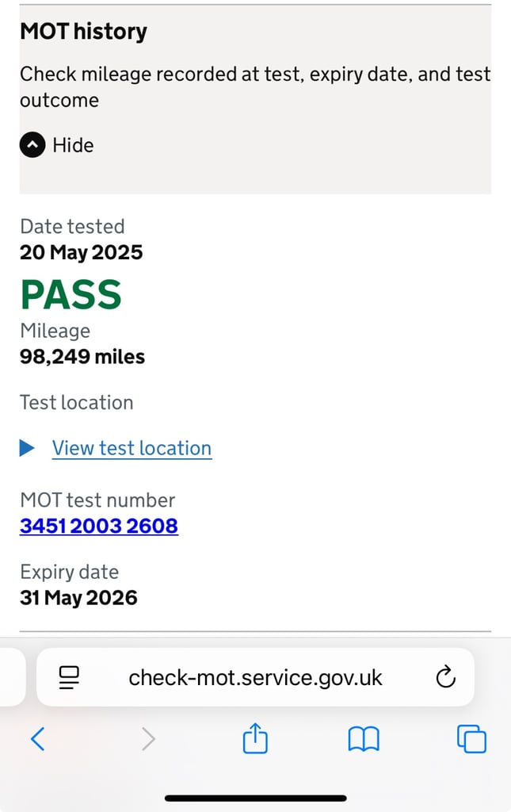Select the check-mot.service.gov.uk address bar
511x812 pixels.
coord(255,677)
